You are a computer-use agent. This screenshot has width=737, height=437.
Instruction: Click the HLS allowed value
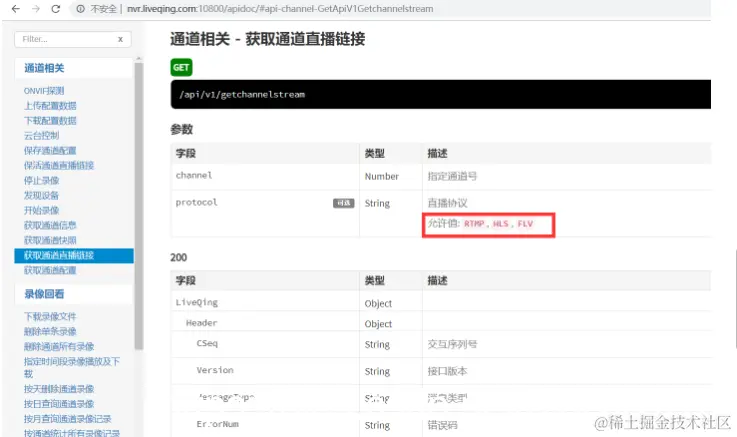point(500,224)
